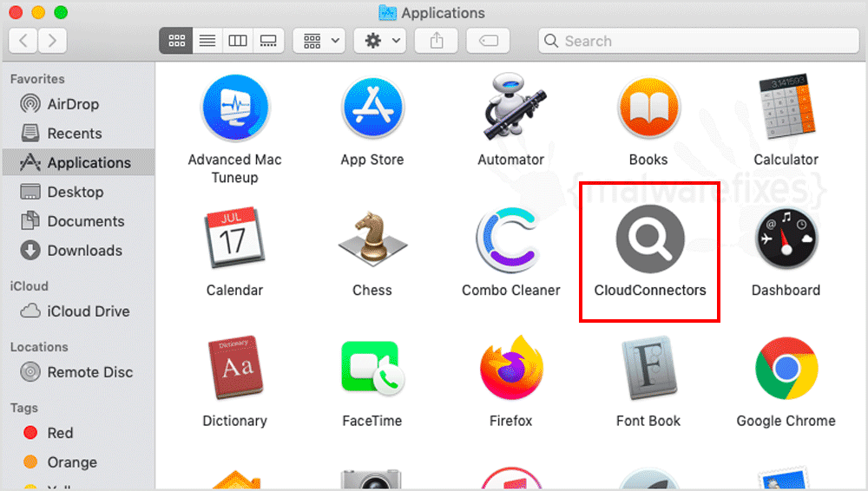Click into the Search field
This screenshot has width=868, height=491.
[699, 41]
